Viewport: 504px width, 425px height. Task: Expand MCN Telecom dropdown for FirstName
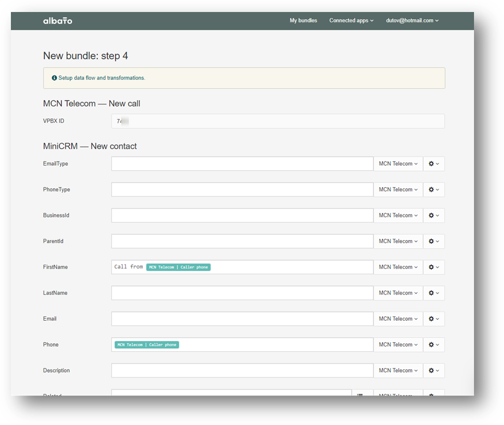pyautogui.click(x=398, y=267)
